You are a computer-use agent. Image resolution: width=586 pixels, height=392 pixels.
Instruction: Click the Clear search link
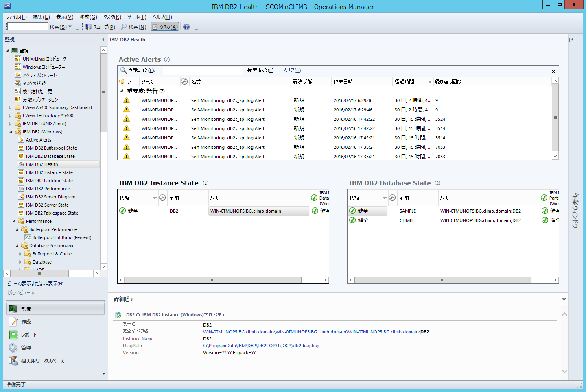tap(292, 70)
